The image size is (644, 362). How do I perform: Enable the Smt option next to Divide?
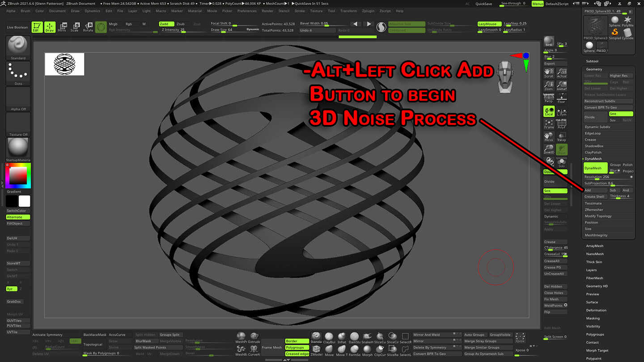pos(621,114)
